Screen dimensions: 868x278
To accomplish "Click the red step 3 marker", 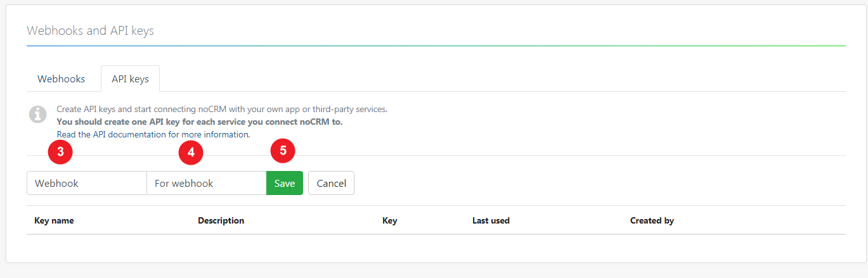I will [60, 151].
